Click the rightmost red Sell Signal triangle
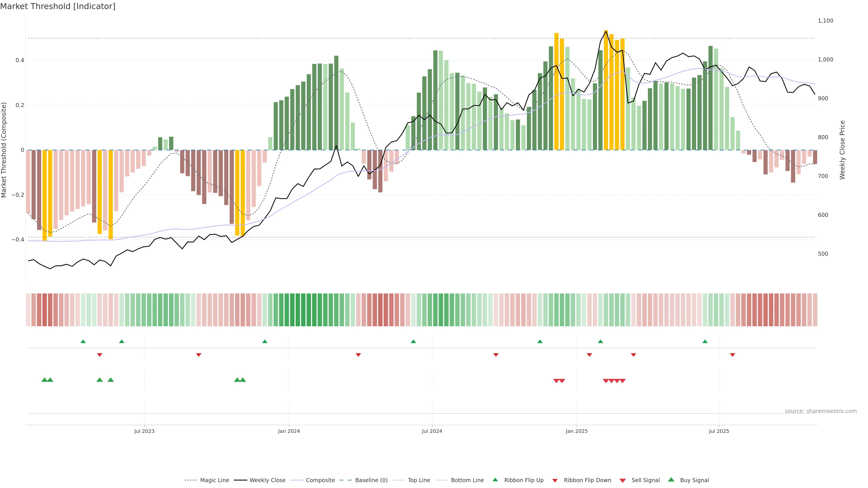The image size is (868, 488). [x=623, y=381]
